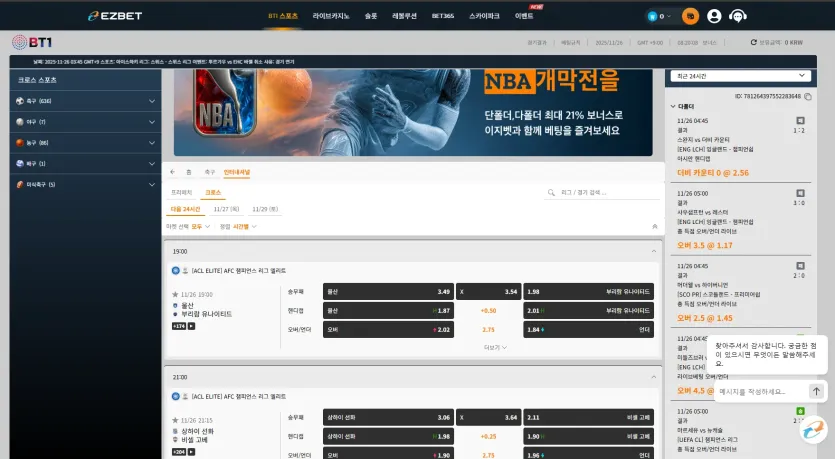Click the GMT +9:00 timezone selector
Viewport: 835px width, 459px height.
pos(650,43)
